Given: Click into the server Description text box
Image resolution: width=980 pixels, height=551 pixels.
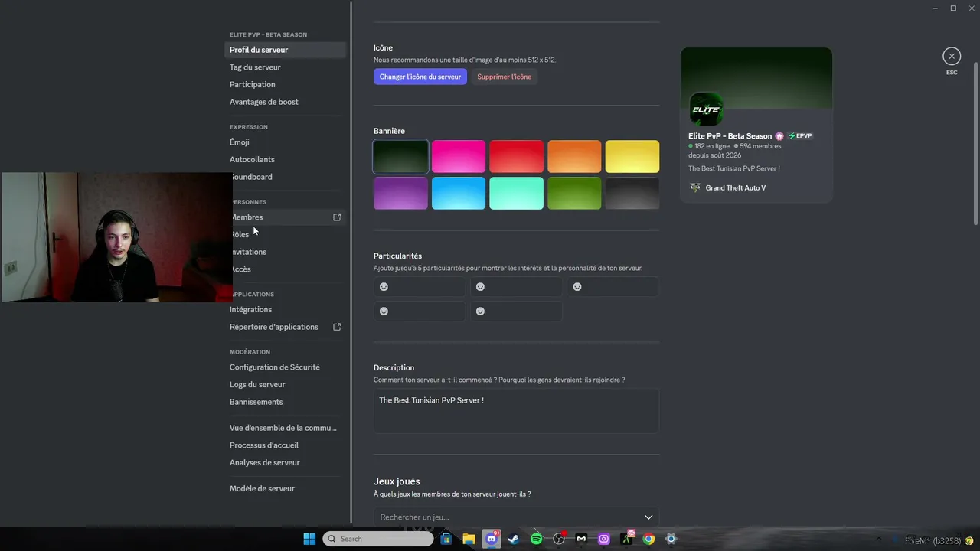Looking at the screenshot, I should coord(516,411).
